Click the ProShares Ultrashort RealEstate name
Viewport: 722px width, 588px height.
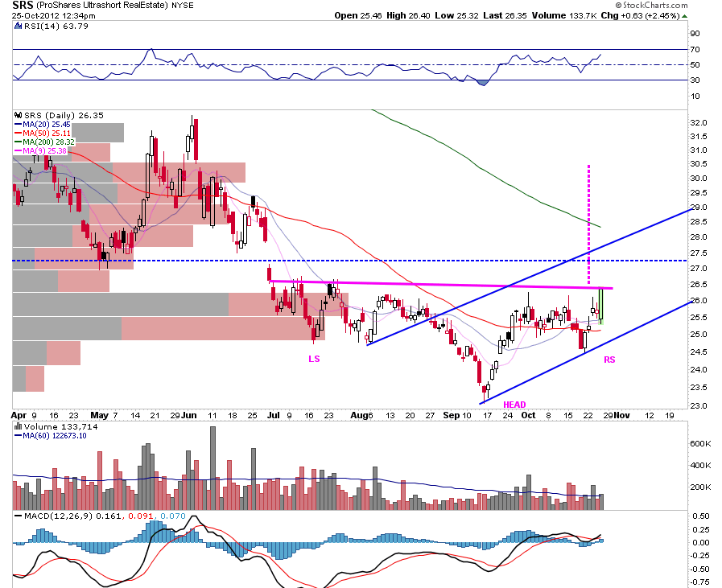coord(101,6)
